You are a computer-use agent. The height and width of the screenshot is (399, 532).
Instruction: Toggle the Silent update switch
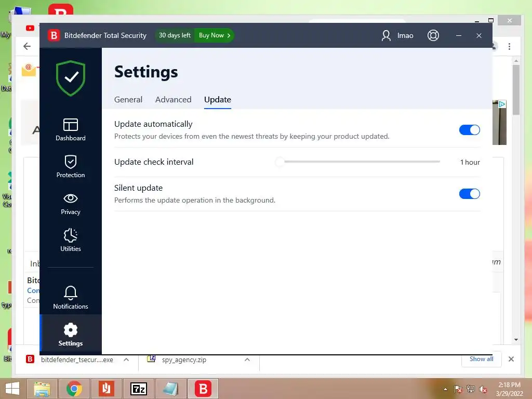[x=470, y=194]
